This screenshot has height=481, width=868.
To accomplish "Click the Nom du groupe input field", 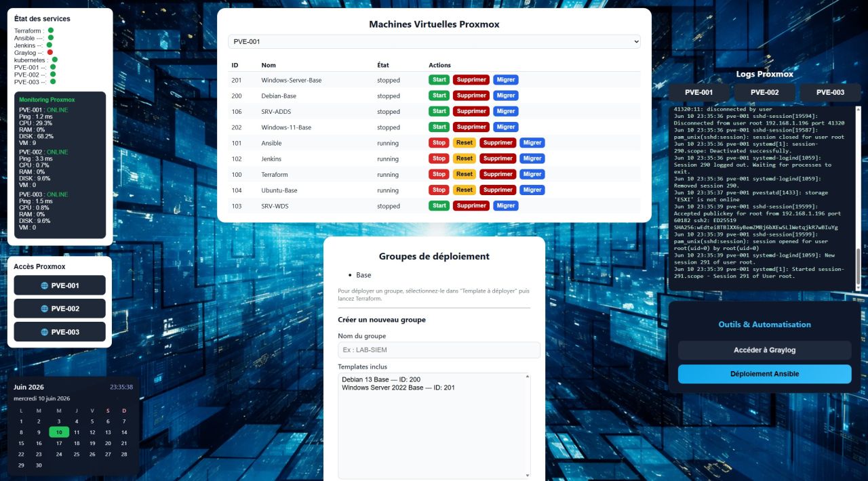I will [439, 350].
